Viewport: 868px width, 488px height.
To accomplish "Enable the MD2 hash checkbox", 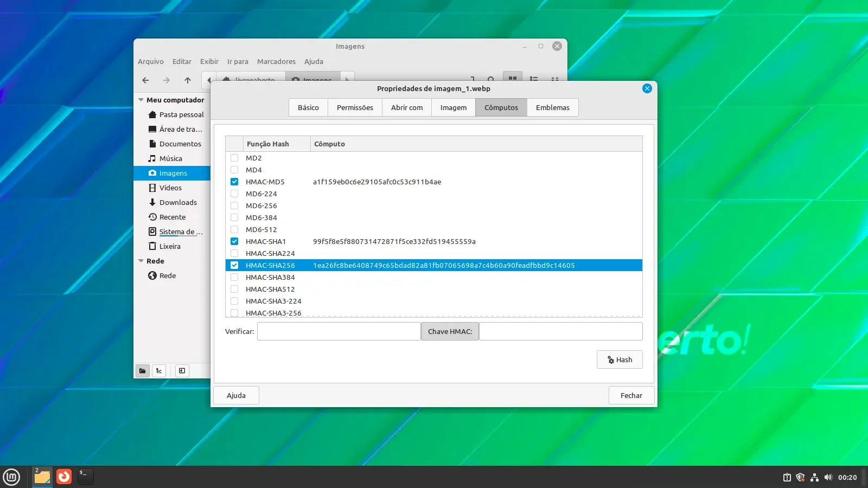I will (234, 158).
